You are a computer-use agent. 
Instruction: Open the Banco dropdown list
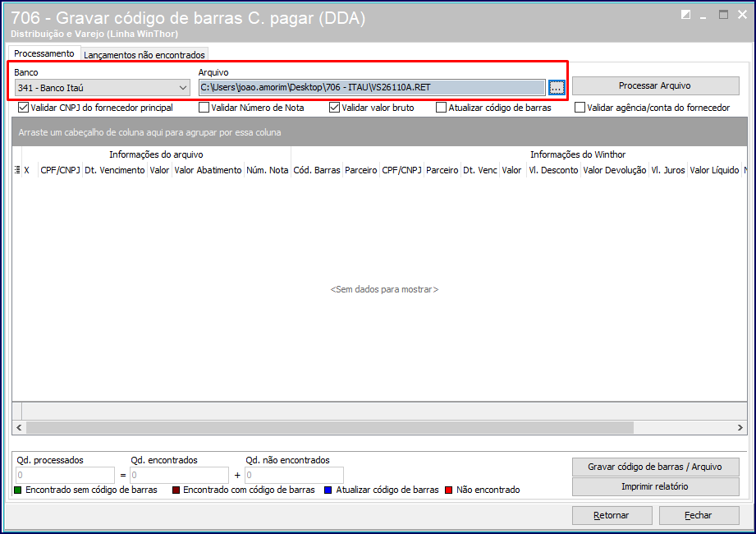(x=183, y=88)
